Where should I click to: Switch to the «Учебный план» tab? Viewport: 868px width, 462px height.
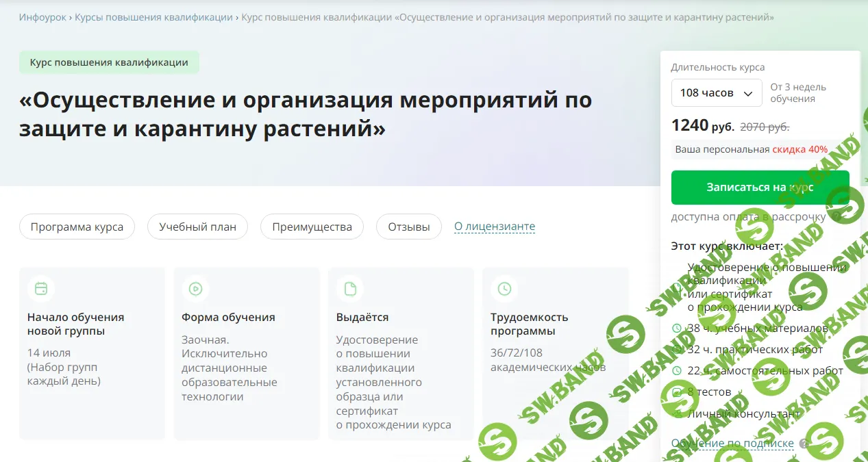click(x=197, y=226)
